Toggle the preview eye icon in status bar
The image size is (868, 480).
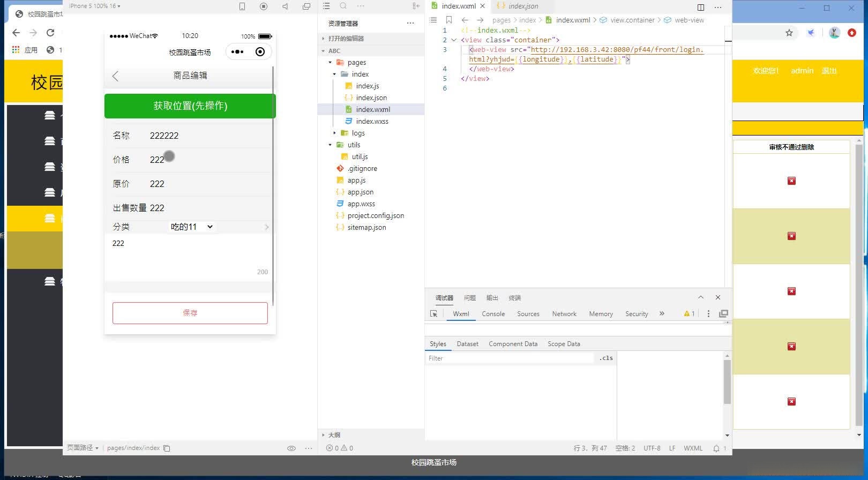(x=291, y=448)
